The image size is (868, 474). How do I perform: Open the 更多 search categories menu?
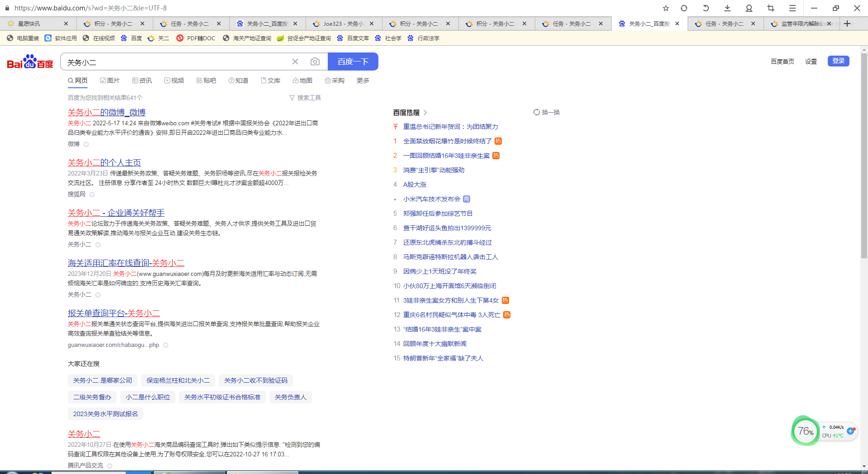(x=363, y=81)
